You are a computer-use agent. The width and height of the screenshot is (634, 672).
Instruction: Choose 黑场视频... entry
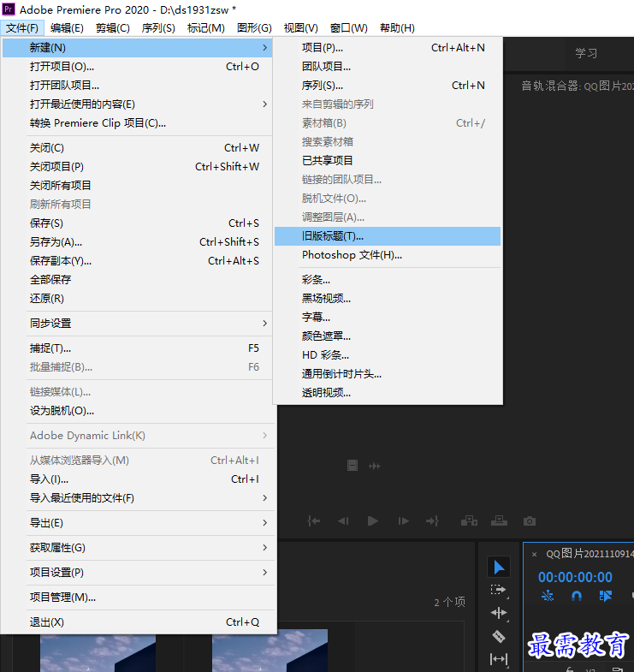pyautogui.click(x=388, y=299)
